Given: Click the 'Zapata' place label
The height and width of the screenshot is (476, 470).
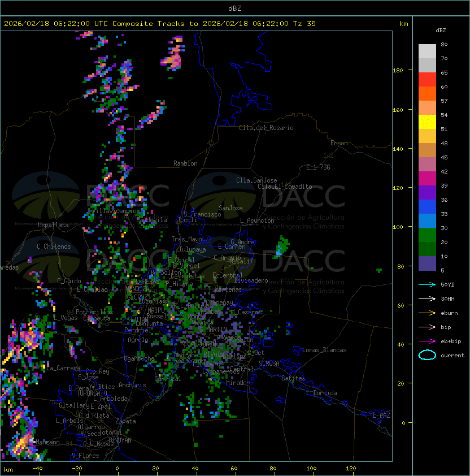Looking at the screenshot, I should [x=125, y=421].
